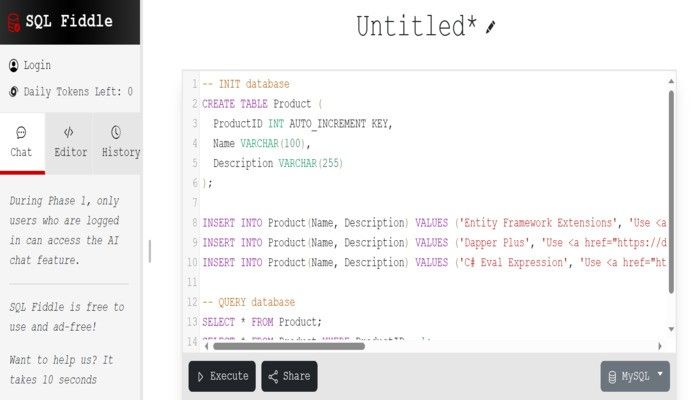
Task: Click the pencil icon to rename Untitled
Action: tap(490, 27)
